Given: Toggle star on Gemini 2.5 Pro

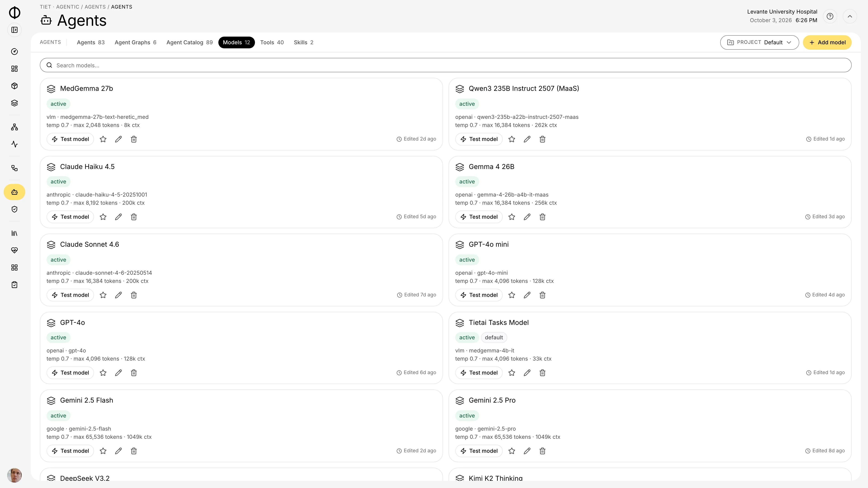Looking at the screenshot, I should pos(512,451).
